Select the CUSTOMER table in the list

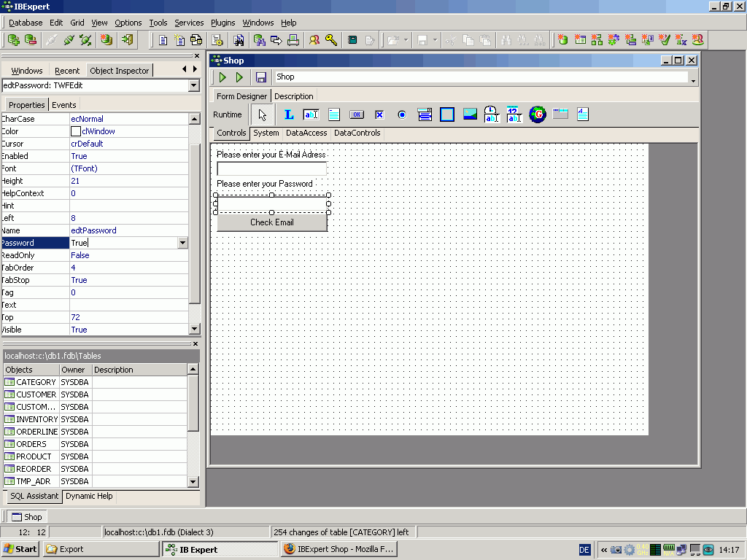click(x=36, y=394)
